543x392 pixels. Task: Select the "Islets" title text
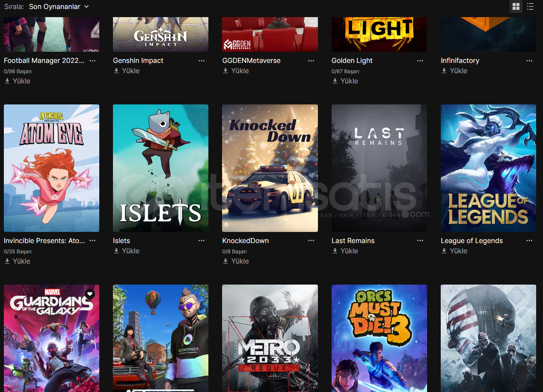click(x=122, y=241)
